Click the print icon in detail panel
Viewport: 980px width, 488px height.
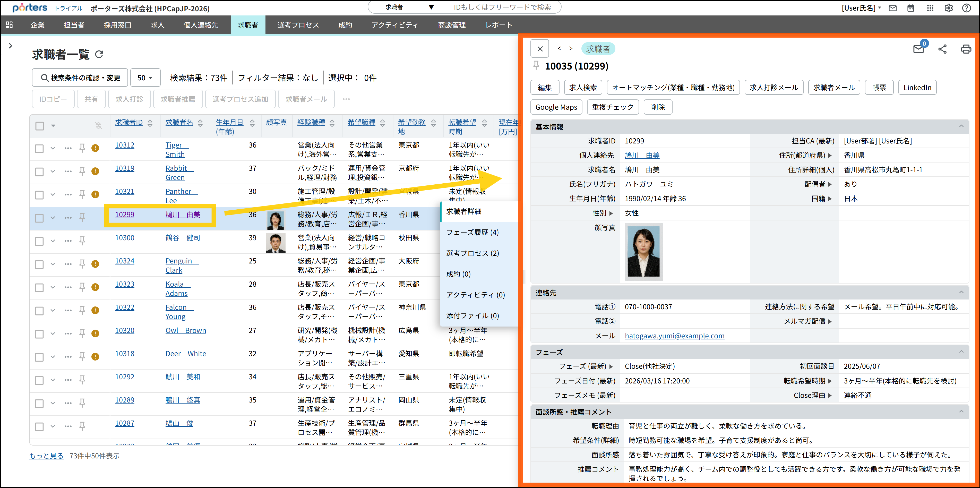click(x=966, y=49)
